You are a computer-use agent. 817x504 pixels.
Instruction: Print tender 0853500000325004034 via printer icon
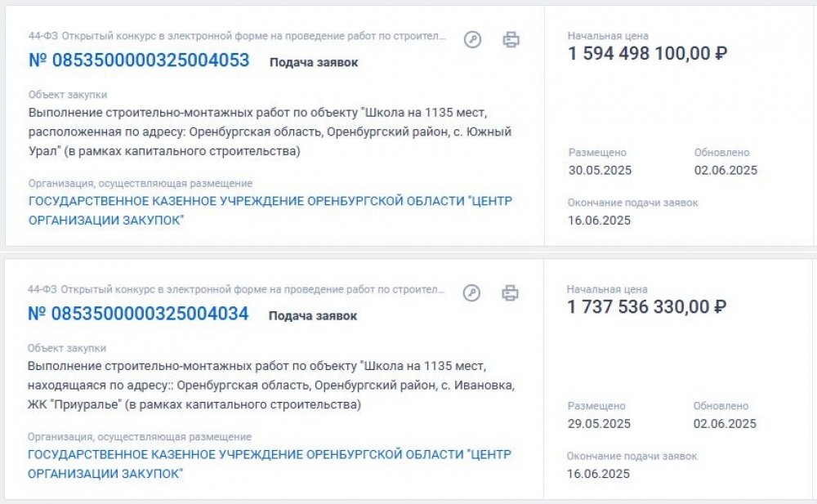pyautogui.click(x=510, y=293)
